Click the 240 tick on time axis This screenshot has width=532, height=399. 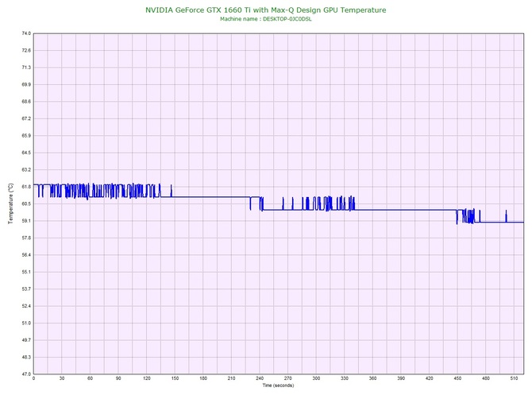click(x=260, y=378)
